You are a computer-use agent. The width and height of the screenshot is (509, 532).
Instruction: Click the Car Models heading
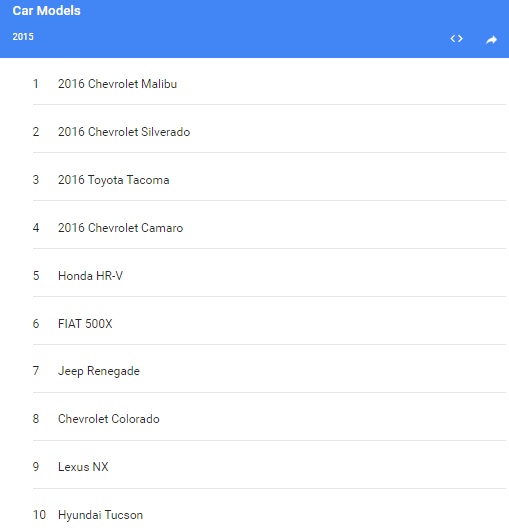point(46,11)
